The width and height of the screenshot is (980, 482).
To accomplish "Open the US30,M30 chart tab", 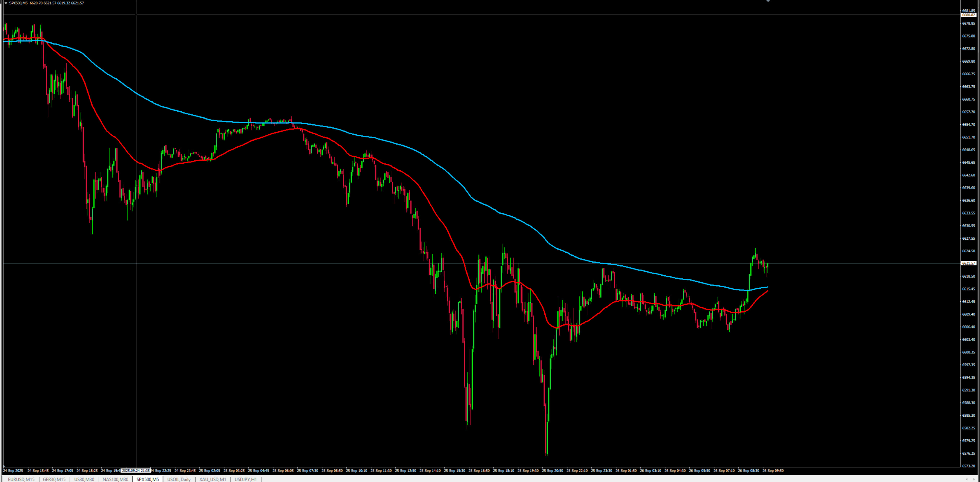I will point(84,479).
